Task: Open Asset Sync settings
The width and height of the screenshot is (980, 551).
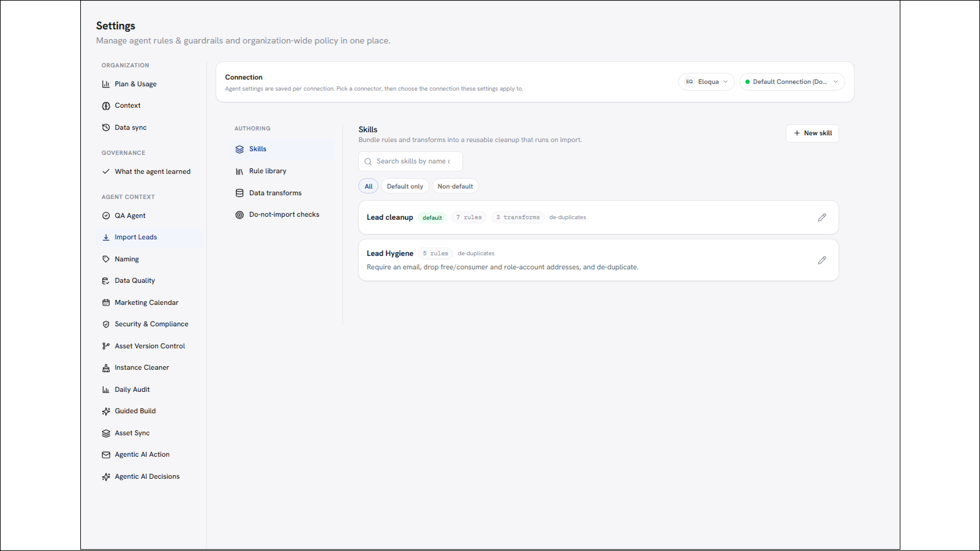Action: pos(149,433)
